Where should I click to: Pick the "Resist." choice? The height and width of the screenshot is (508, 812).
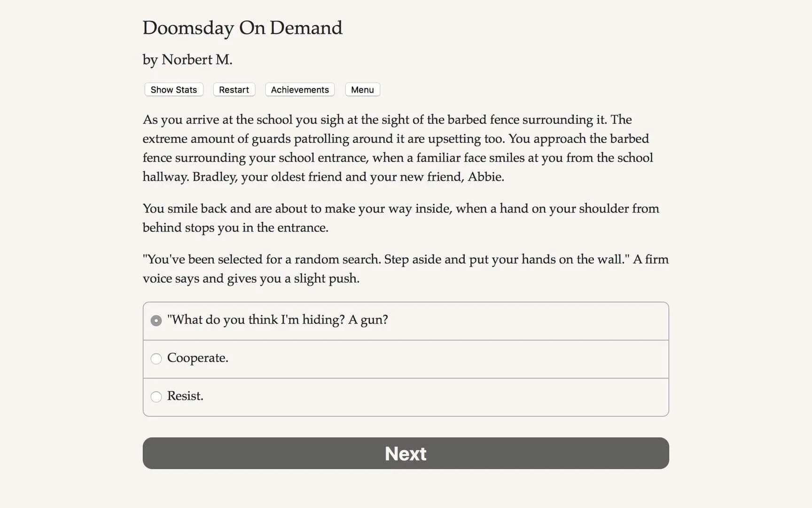185,396
